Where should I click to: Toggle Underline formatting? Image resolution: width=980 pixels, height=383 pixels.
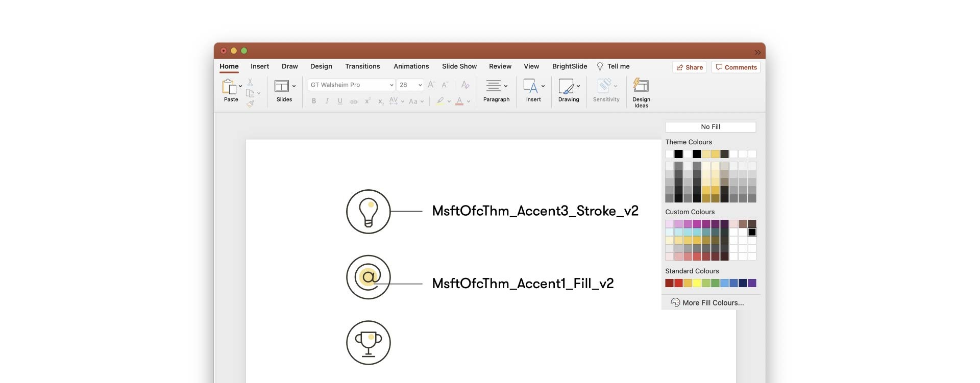340,101
